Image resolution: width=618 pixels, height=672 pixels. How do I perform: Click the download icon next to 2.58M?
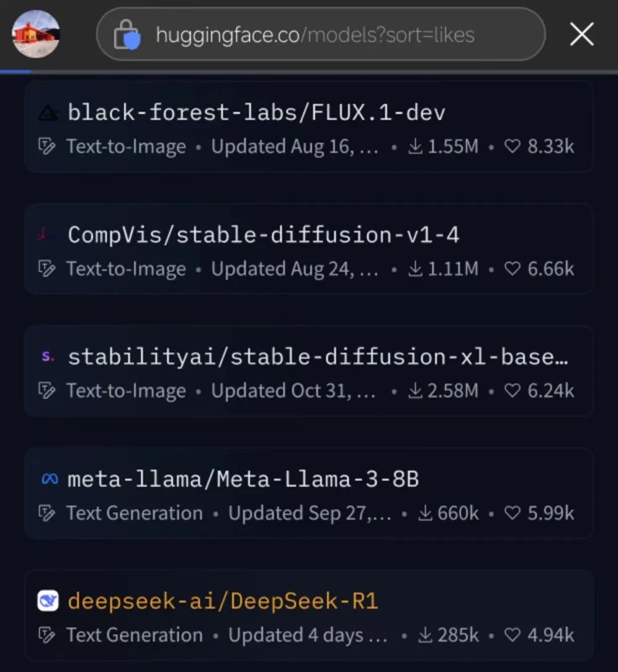click(x=415, y=390)
